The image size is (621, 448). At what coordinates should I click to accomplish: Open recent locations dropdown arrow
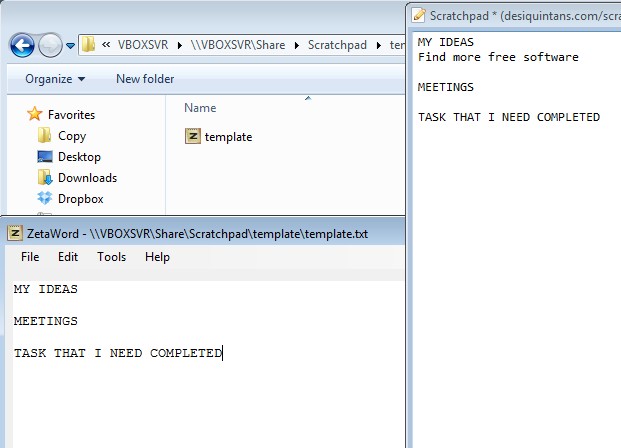(x=70, y=46)
